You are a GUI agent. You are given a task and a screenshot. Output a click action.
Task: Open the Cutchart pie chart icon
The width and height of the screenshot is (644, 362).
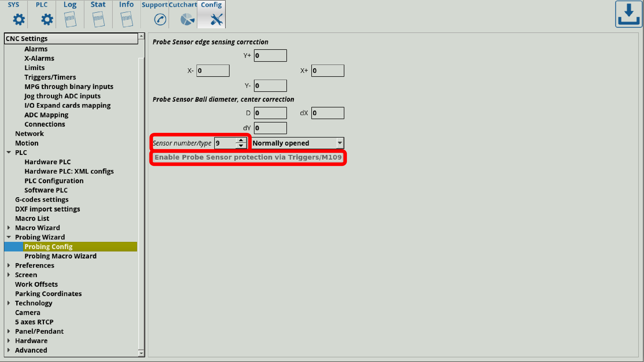187,19
